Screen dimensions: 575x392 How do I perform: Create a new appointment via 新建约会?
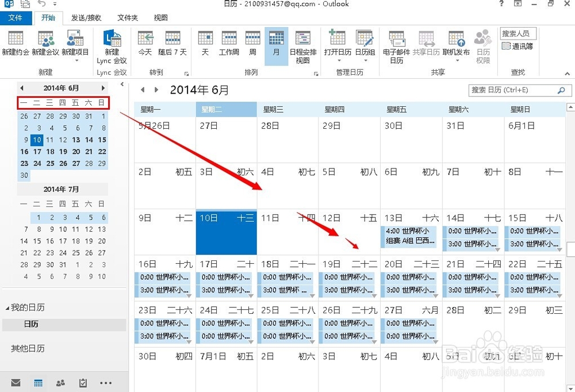click(15, 45)
